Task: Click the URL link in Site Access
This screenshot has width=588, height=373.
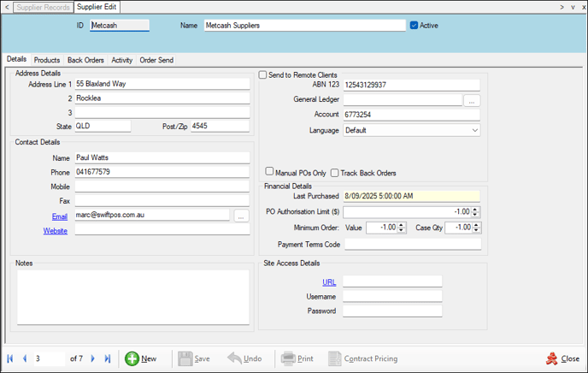Action: pyautogui.click(x=329, y=281)
